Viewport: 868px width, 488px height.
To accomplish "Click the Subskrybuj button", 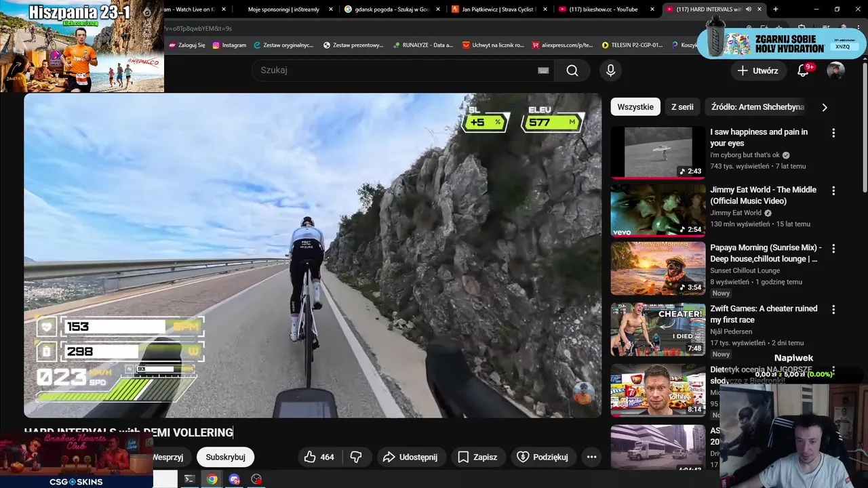I will tap(225, 457).
